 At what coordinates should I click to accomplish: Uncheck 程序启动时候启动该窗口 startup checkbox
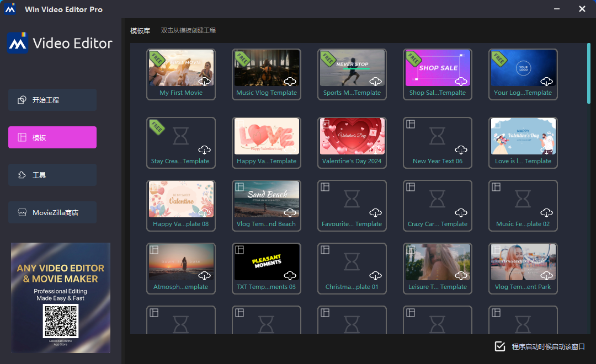(x=500, y=346)
